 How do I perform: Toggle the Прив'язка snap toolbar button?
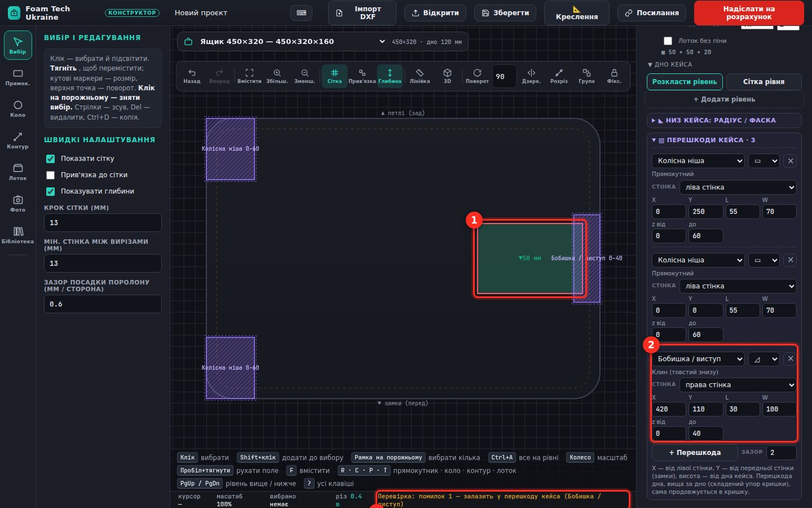click(362, 76)
